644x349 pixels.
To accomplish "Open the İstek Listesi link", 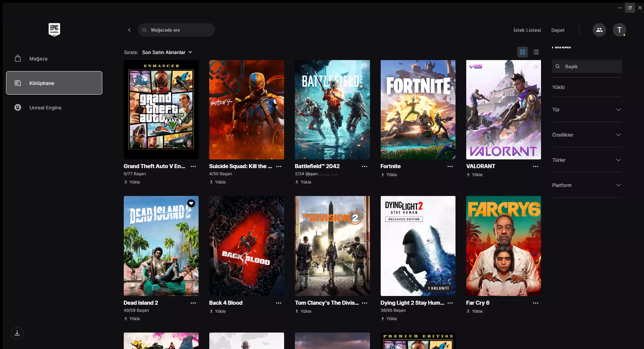I will click(527, 30).
